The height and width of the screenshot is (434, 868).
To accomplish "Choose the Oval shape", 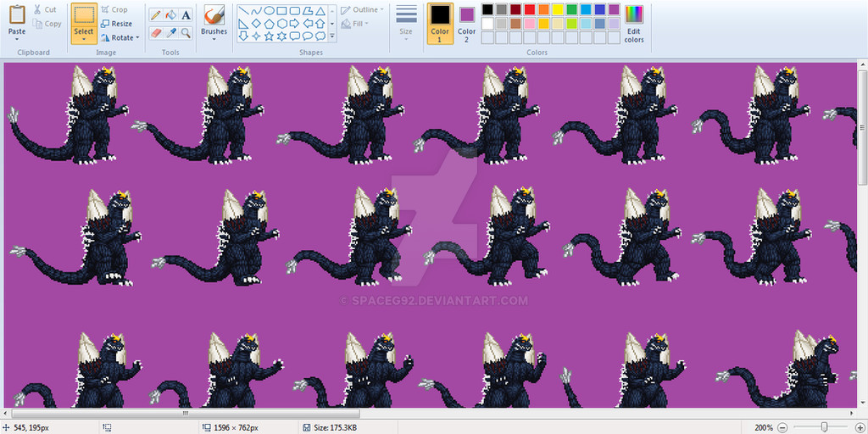I will (269, 10).
